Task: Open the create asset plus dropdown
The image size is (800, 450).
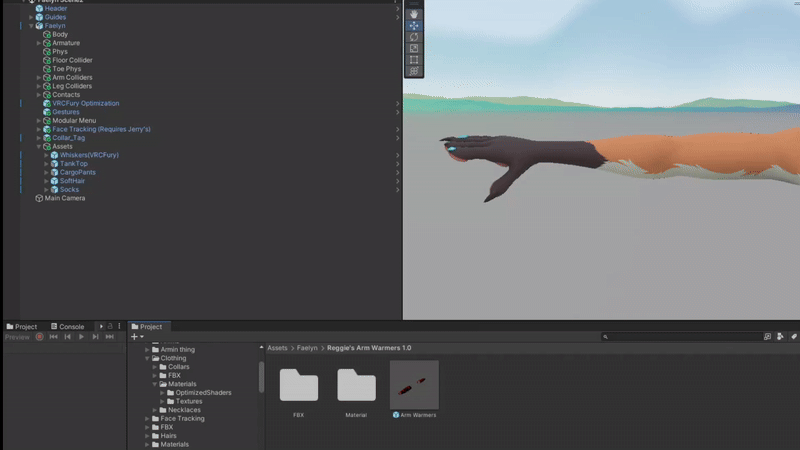Action: click(137, 337)
